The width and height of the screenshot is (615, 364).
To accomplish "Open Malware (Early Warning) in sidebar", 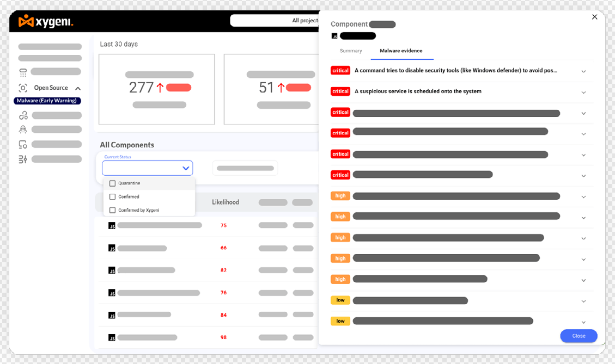I will tap(47, 101).
